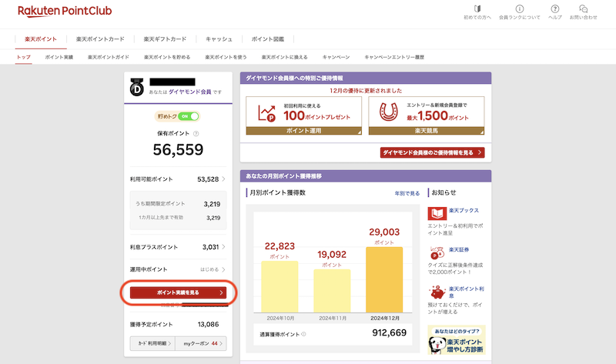
Task: Open the 楽天ブックス news link
Action: [x=464, y=210]
